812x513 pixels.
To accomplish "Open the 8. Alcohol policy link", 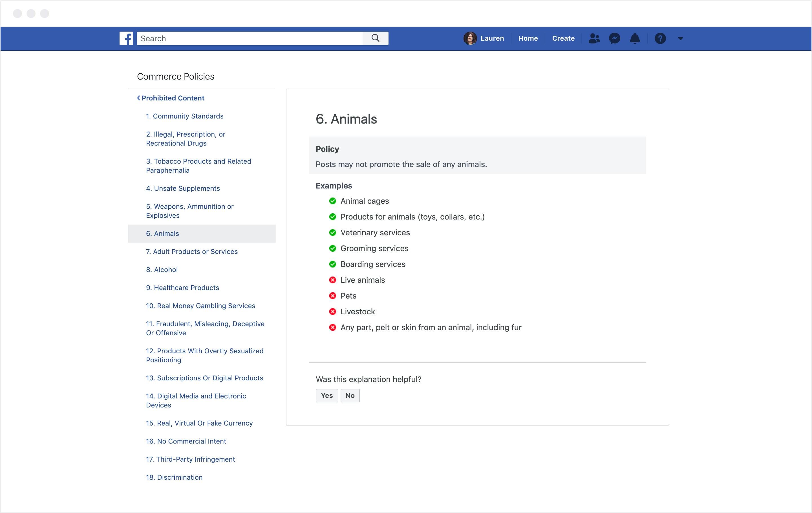I will (x=162, y=270).
